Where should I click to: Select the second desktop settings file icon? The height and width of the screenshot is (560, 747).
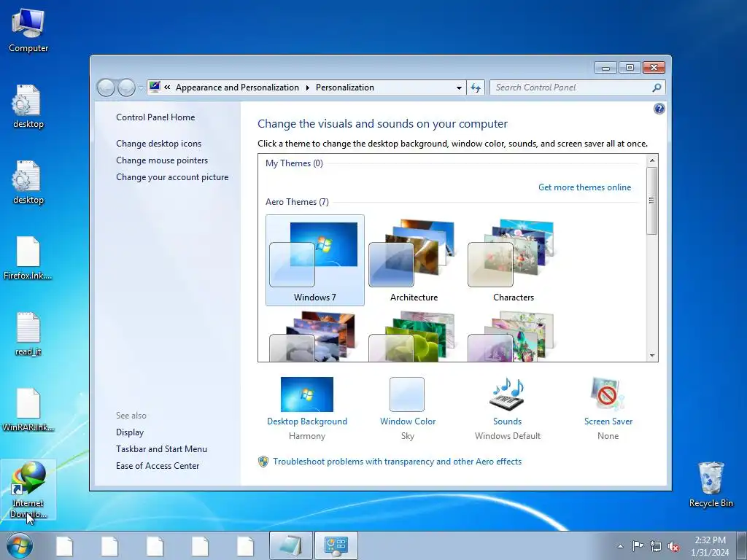click(x=28, y=182)
